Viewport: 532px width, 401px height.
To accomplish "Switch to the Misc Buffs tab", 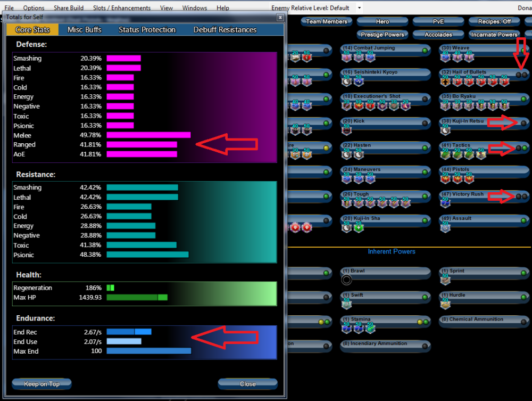I will (85, 30).
